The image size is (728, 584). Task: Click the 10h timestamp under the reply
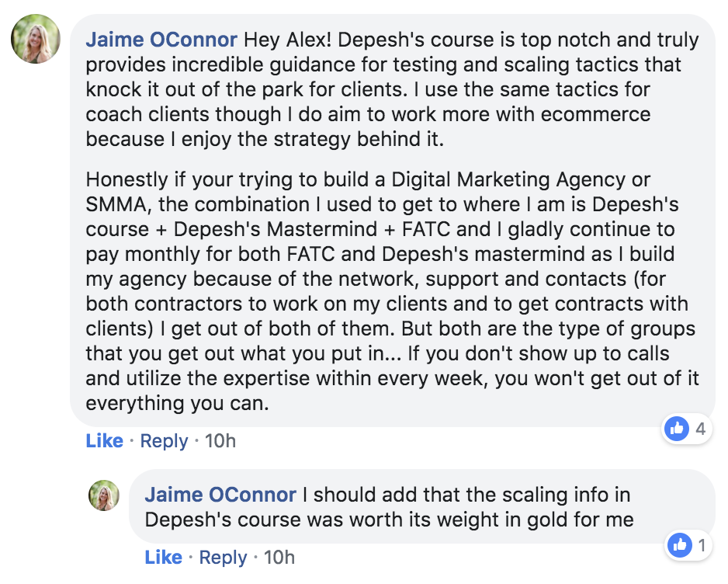click(279, 558)
